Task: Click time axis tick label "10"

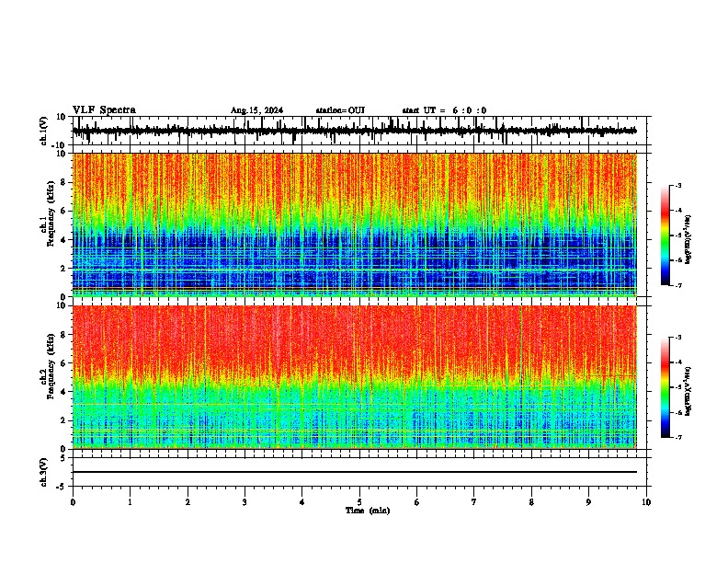Action: tap(646, 502)
